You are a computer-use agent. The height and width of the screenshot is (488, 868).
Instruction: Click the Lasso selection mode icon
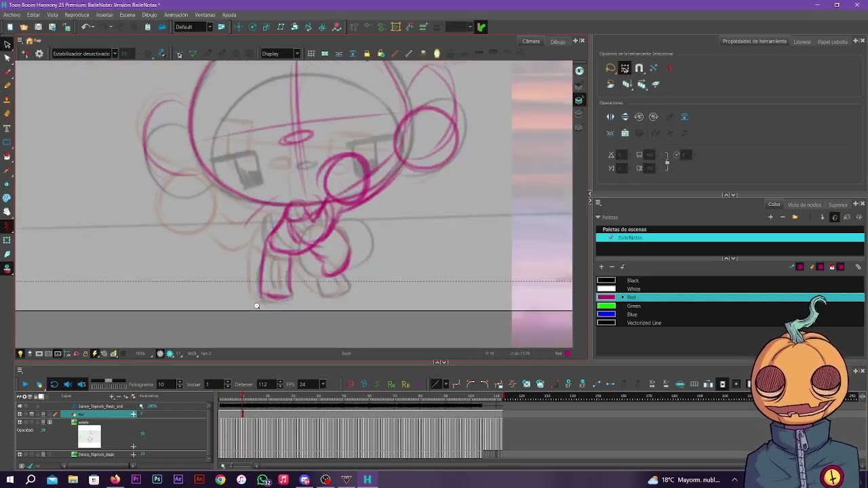[x=610, y=68]
